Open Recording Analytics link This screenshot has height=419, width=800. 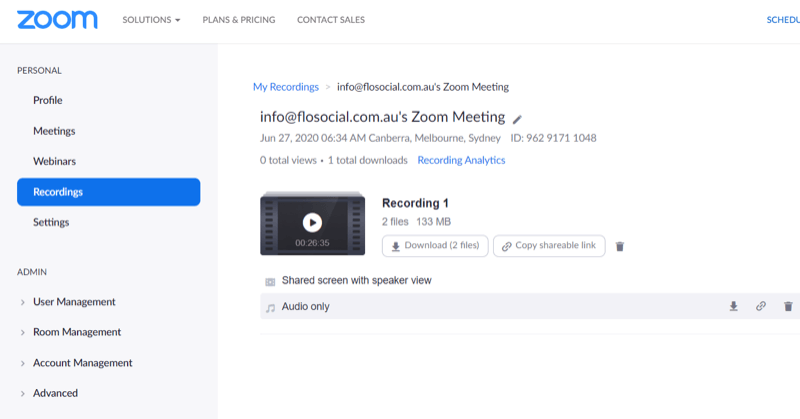pyautogui.click(x=461, y=160)
